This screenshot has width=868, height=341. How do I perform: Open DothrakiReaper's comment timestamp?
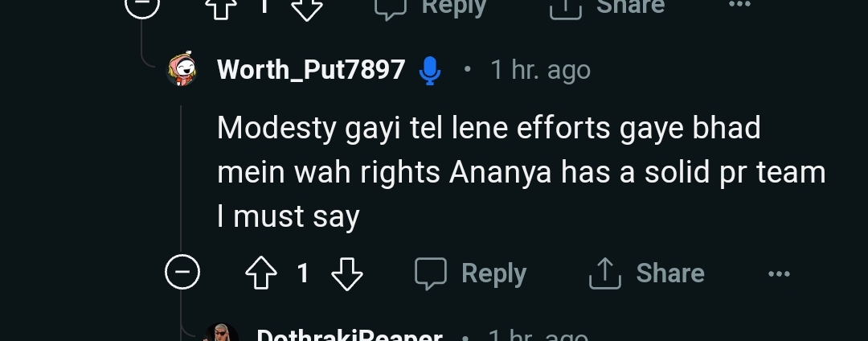[538, 335]
